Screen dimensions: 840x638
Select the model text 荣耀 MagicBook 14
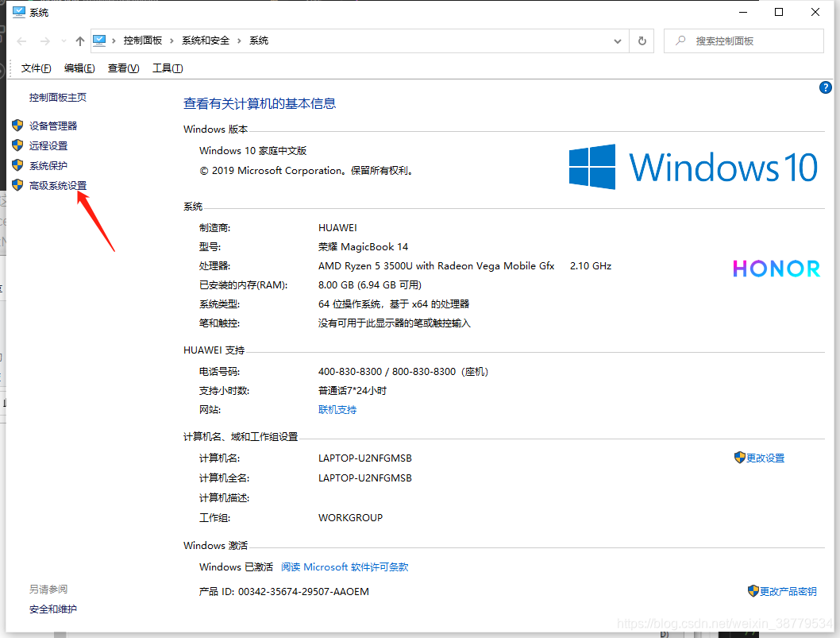(x=363, y=247)
